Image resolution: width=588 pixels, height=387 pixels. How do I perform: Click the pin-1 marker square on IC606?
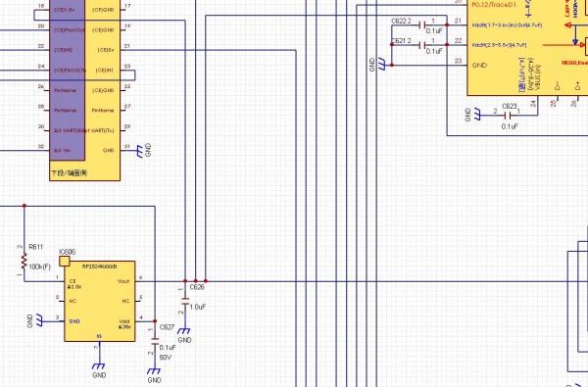point(65,261)
